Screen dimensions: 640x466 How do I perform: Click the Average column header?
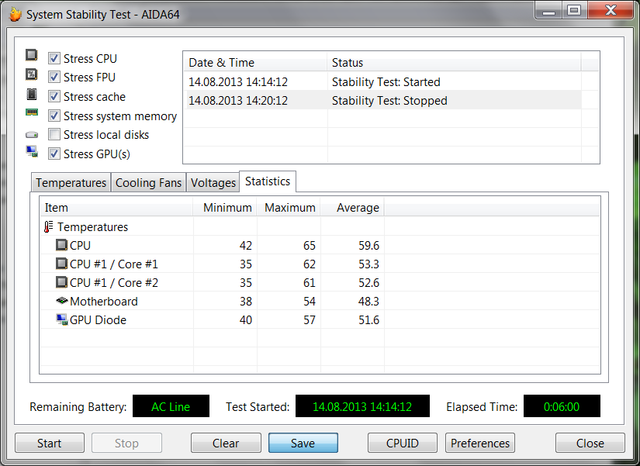(x=357, y=208)
